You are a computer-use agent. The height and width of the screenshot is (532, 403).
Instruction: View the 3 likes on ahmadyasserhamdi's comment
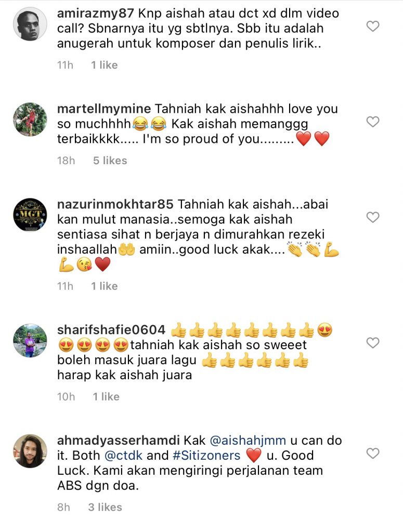105,507
